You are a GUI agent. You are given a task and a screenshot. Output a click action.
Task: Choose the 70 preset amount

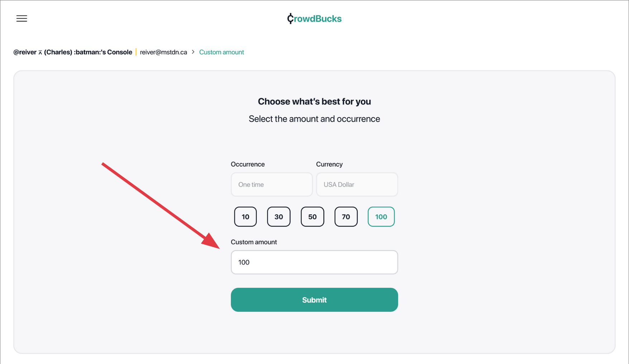[x=346, y=217]
